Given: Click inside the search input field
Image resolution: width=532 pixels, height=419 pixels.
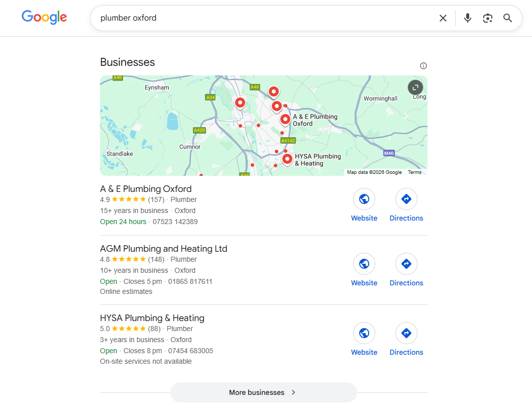Looking at the screenshot, I should pyautogui.click(x=251, y=18).
